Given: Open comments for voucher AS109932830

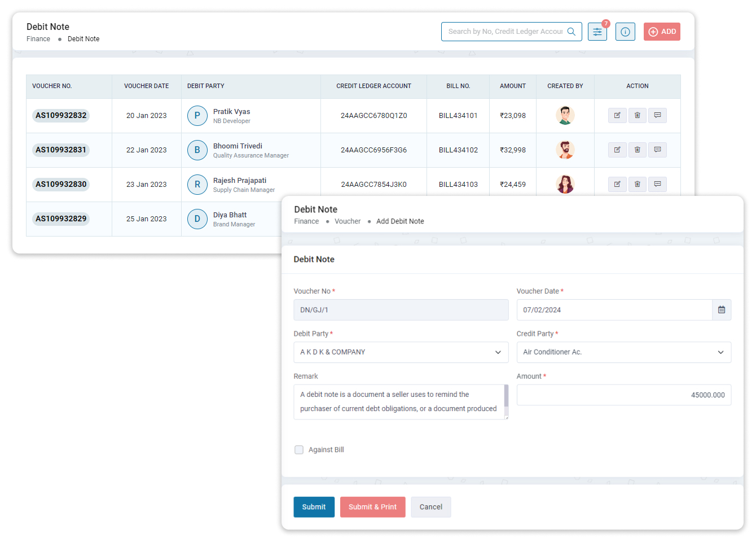Looking at the screenshot, I should pyautogui.click(x=657, y=185).
